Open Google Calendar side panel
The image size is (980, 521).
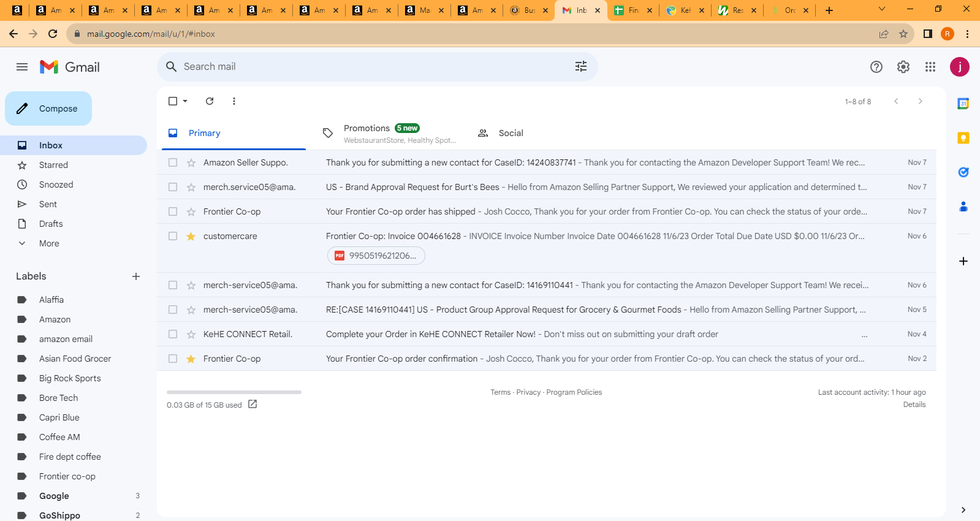(x=963, y=104)
